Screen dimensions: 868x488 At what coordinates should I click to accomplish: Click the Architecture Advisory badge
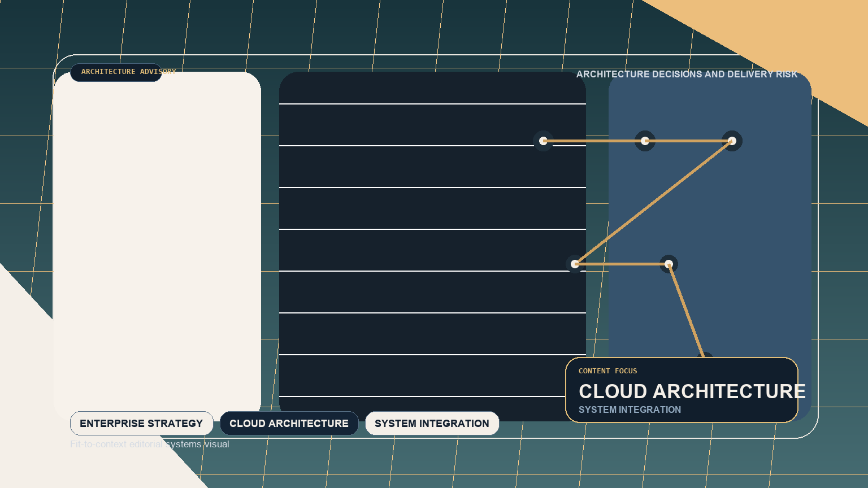(x=116, y=72)
